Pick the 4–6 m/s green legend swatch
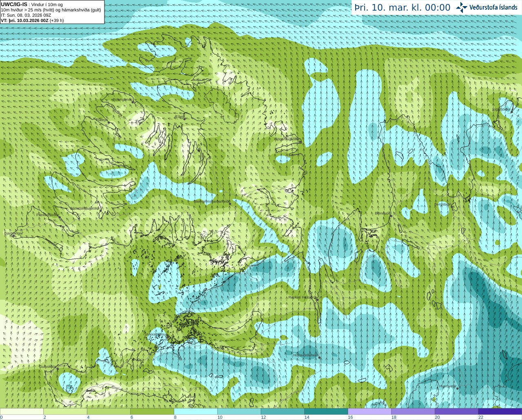 tap(108, 411)
